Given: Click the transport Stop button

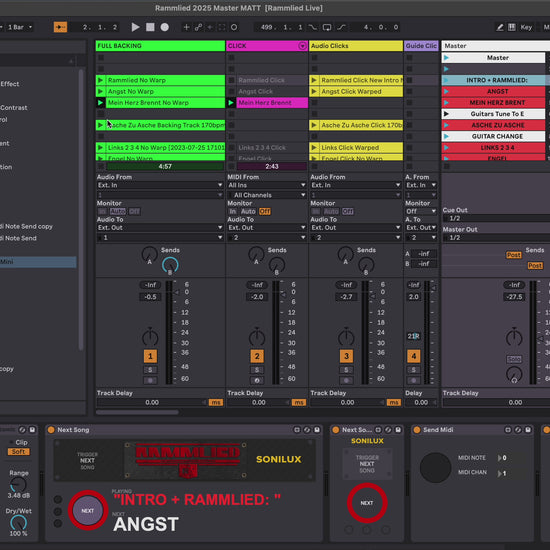Looking at the screenshot, I should point(150,27).
